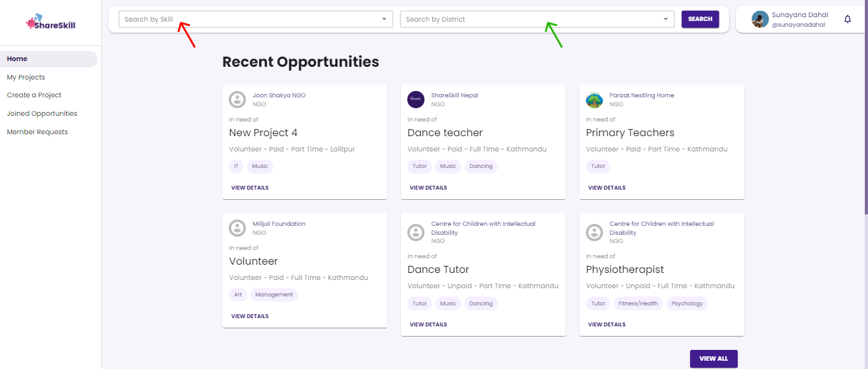The width and height of the screenshot is (868, 369).
Task: Click the avatar on the Physiotherapist card
Action: (594, 232)
